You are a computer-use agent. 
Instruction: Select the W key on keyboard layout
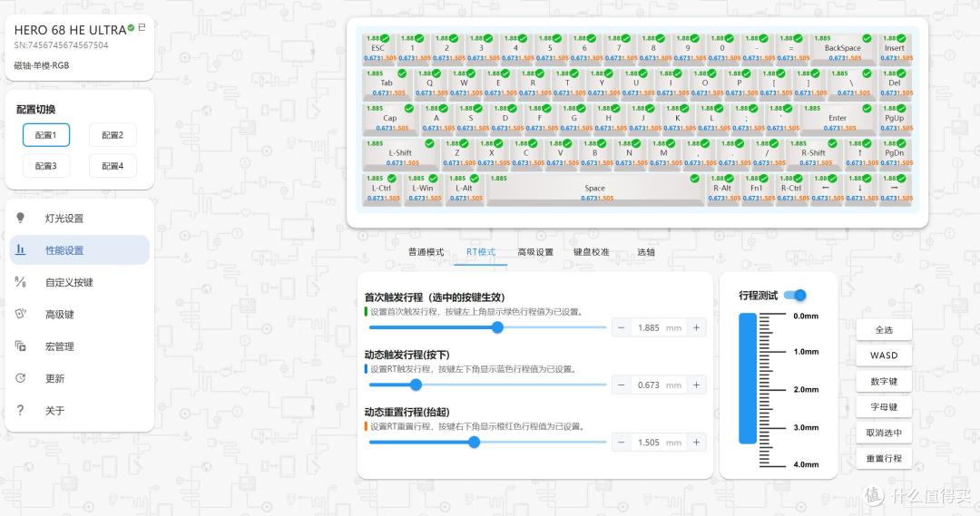[464, 83]
